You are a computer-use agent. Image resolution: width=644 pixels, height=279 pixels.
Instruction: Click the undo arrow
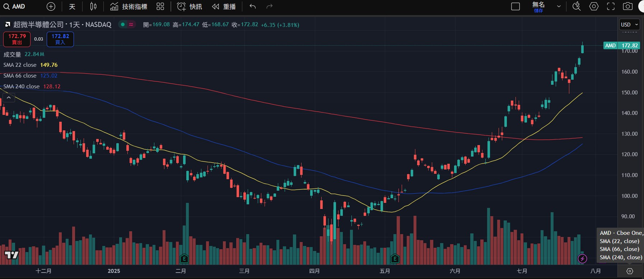click(253, 6)
